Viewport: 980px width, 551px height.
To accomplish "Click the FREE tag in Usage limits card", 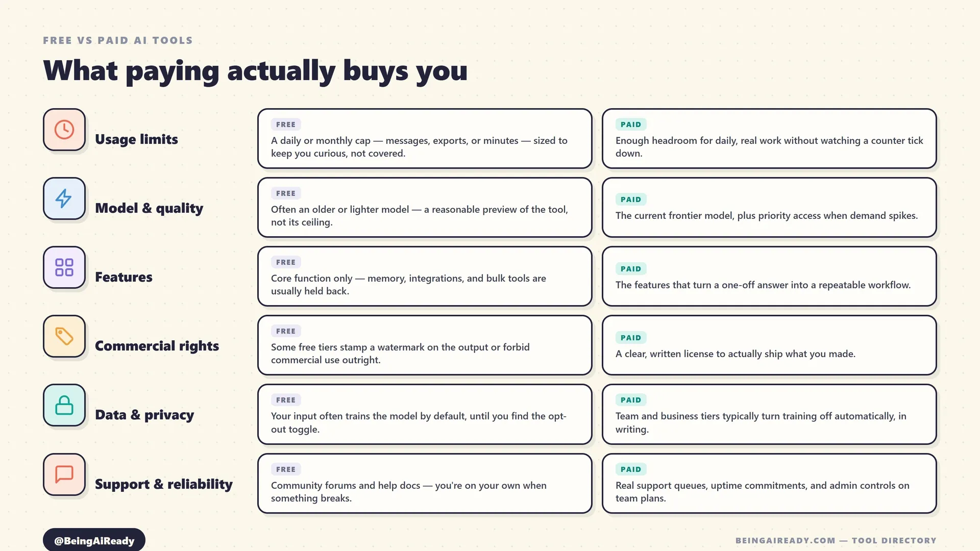I will 286,124.
